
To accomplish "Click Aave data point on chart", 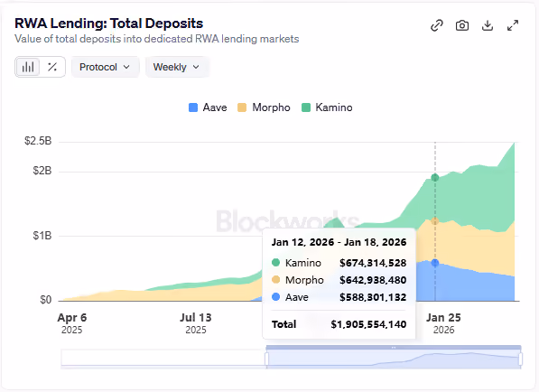I will pyautogui.click(x=435, y=263).
